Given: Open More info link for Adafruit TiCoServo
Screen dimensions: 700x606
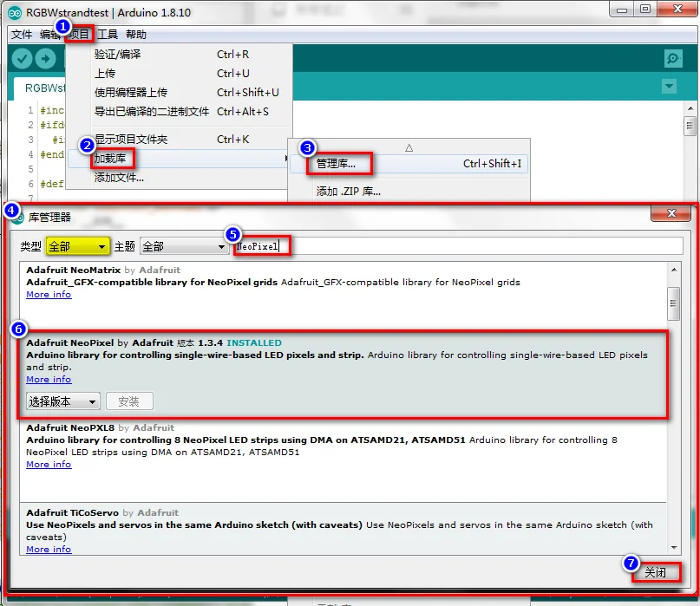Looking at the screenshot, I should tap(49, 550).
